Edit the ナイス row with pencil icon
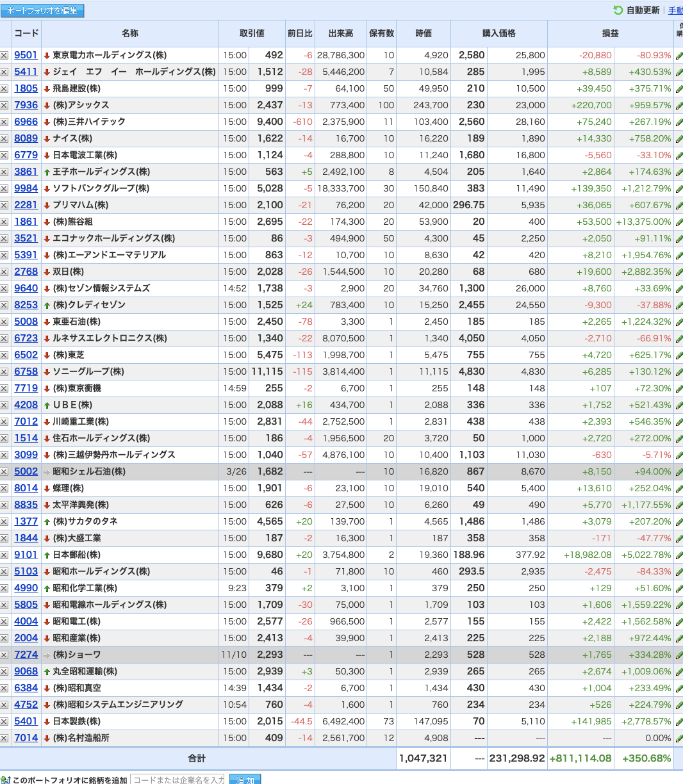Image resolution: width=683 pixels, height=784 pixels. point(679,139)
